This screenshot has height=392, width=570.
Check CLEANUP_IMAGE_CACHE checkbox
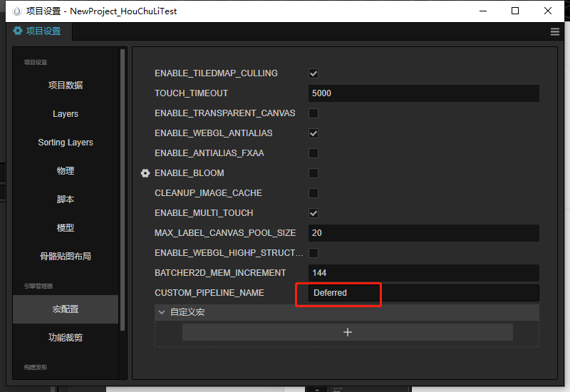[313, 193]
